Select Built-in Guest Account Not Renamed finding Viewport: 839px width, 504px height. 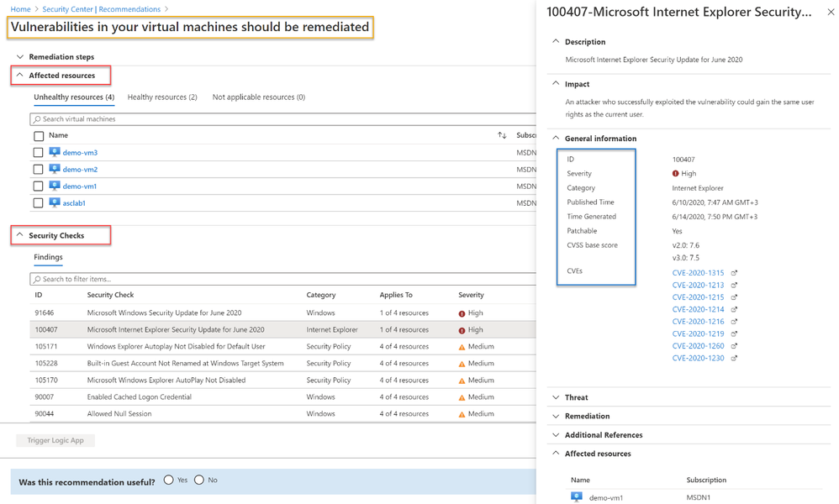282,364
